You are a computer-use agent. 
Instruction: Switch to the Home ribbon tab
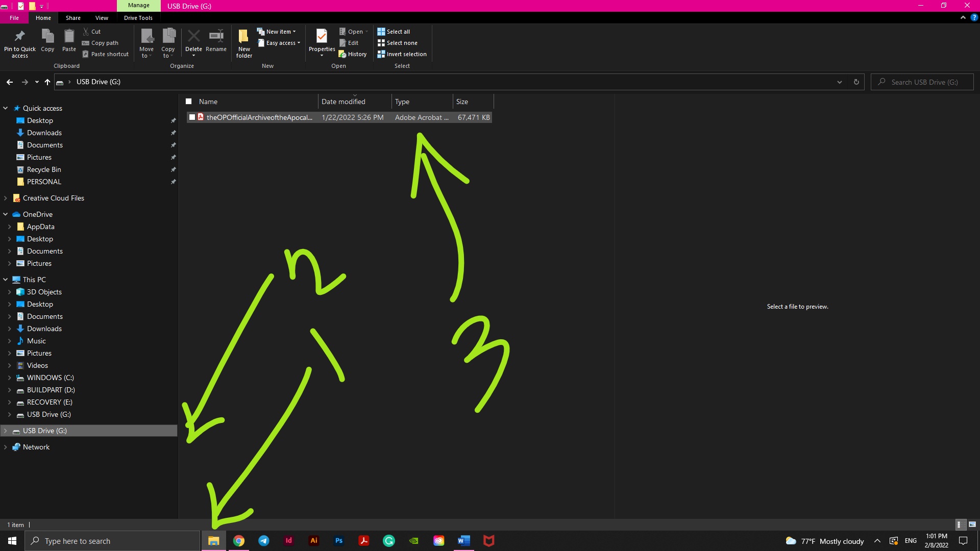43,18
